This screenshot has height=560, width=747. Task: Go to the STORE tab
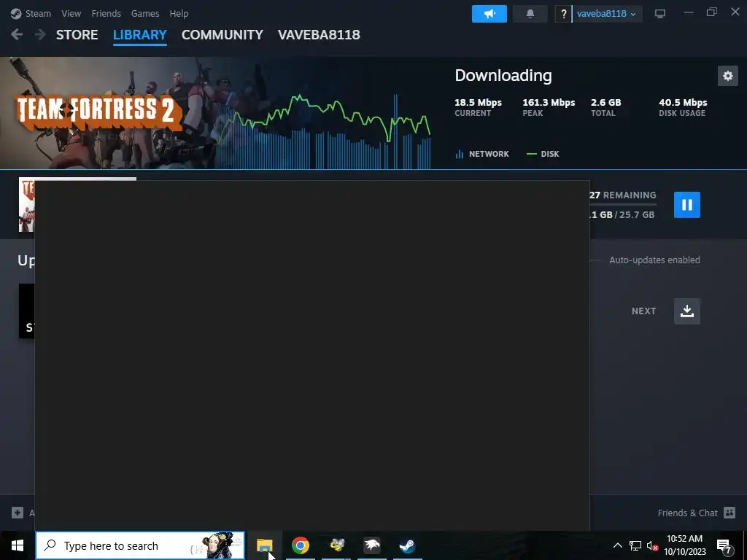click(77, 35)
